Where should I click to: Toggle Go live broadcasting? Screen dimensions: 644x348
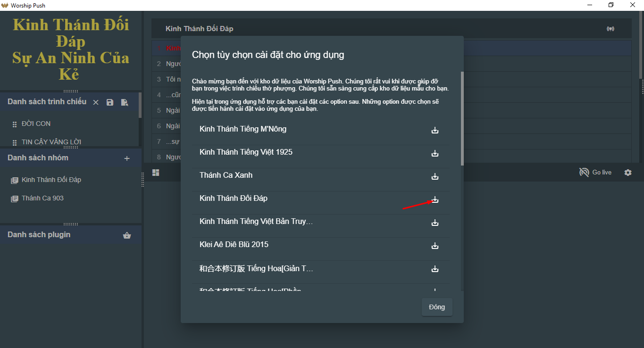(595, 173)
